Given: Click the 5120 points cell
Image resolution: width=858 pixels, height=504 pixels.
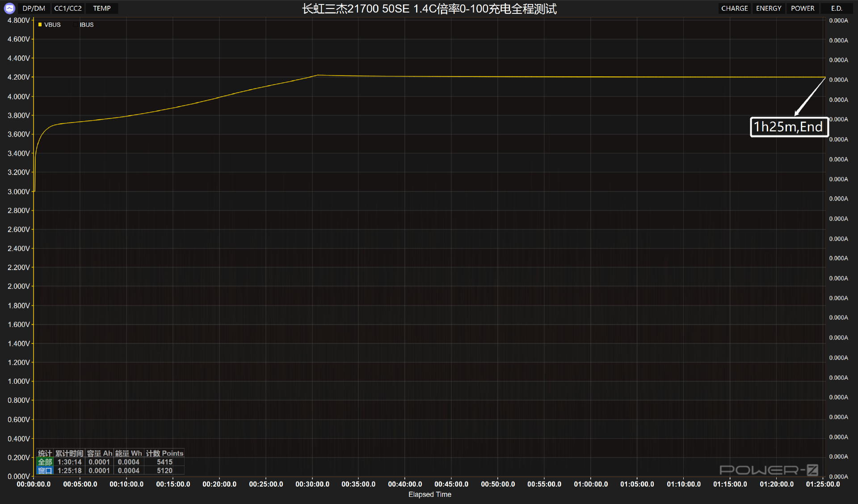Looking at the screenshot, I should (x=164, y=470).
